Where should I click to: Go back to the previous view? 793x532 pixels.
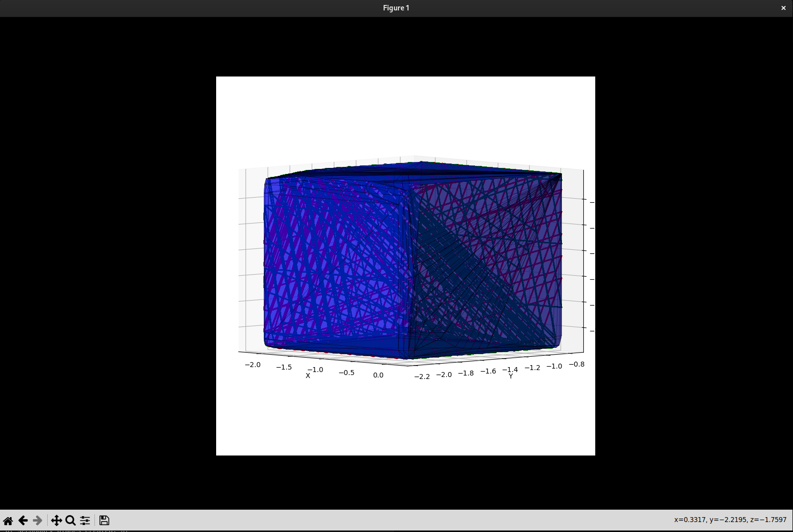tap(23, 521)
